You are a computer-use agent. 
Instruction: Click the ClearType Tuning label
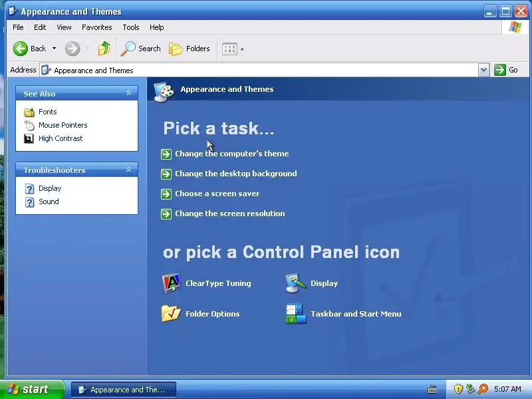coord(218,283)
